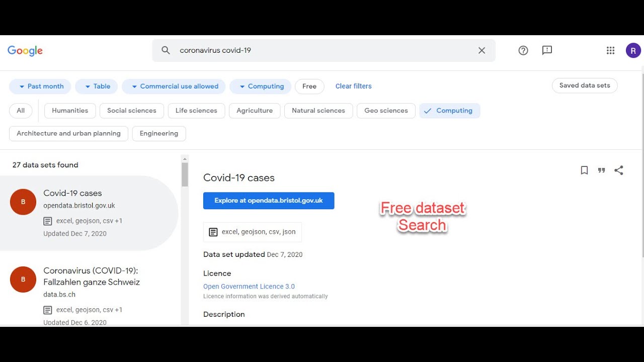
Task: Click Clear filters
Action: [353, 86]
